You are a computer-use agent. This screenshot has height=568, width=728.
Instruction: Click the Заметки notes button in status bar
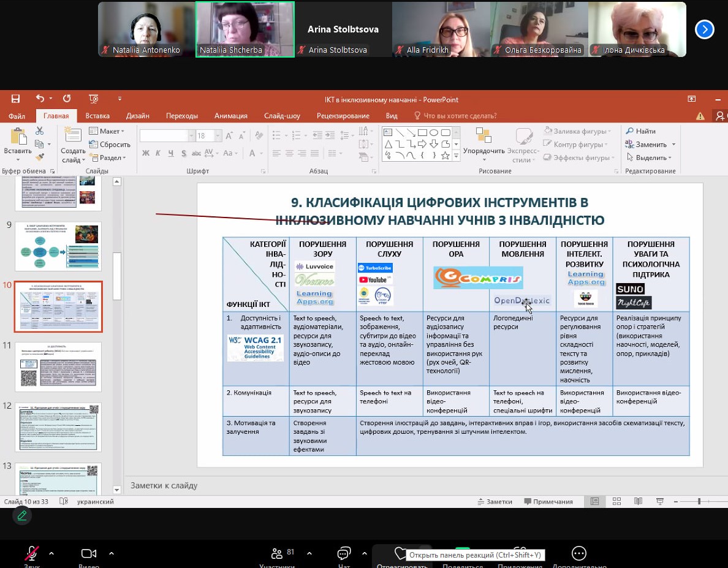(x=495, y=501)
